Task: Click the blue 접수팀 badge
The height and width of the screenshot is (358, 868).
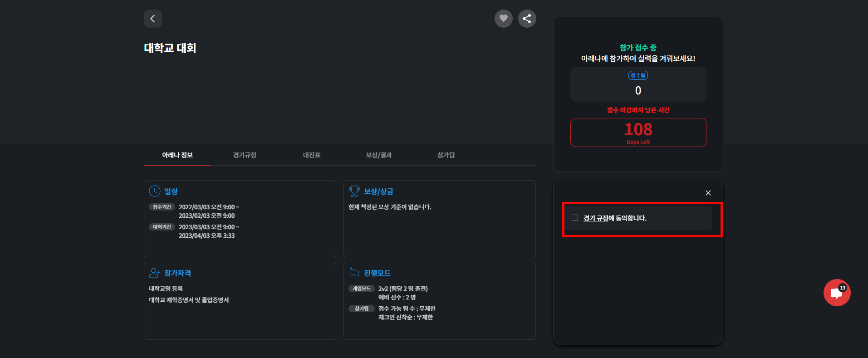Action: pos(638,75)
